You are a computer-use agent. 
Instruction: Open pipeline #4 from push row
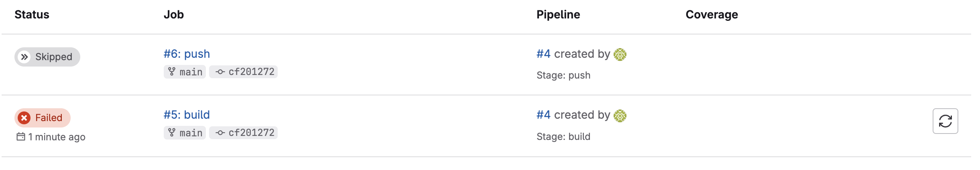543,54
